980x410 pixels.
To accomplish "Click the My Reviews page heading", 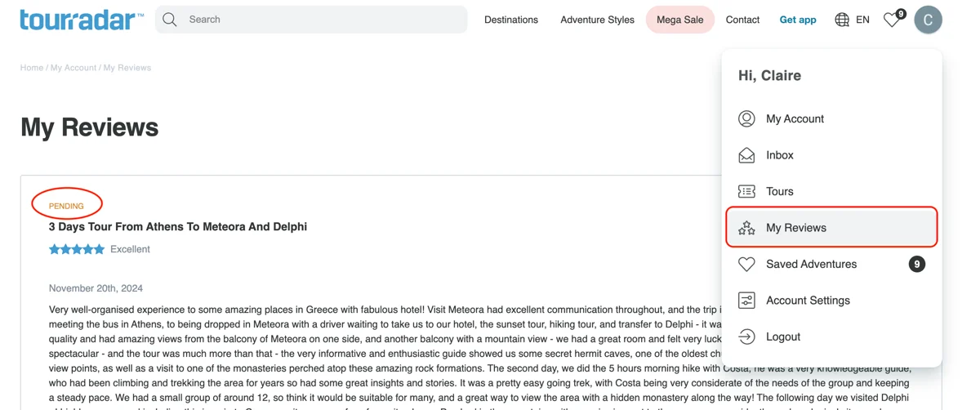I will click(90, 127).
